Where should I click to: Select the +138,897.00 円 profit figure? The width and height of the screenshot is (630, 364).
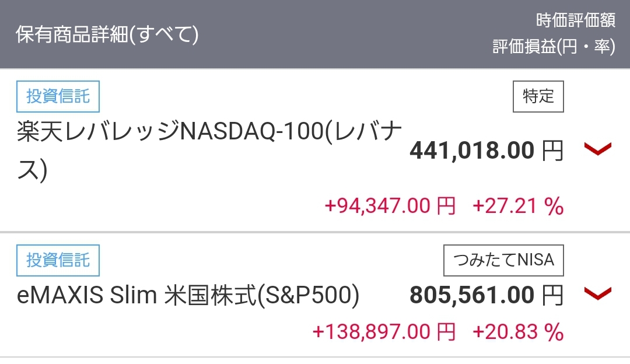coord(384,332)
